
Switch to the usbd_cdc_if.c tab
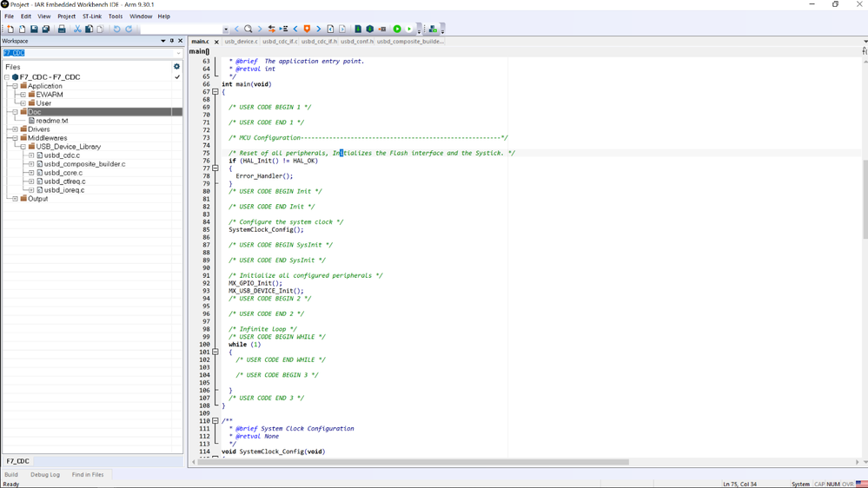click(280, 42)
